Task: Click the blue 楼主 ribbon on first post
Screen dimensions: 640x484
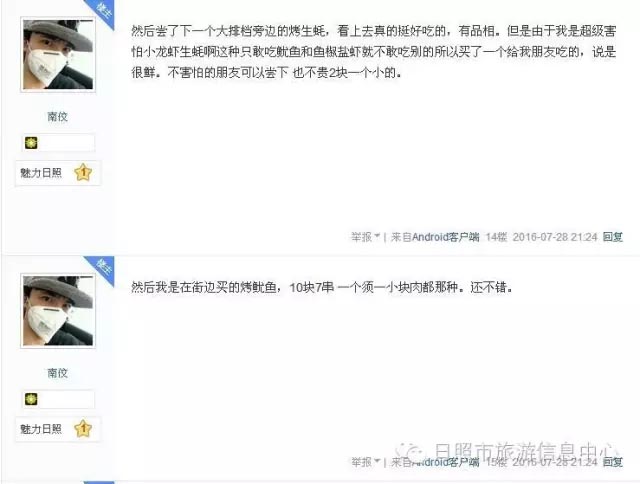Action: click(102, 11)
